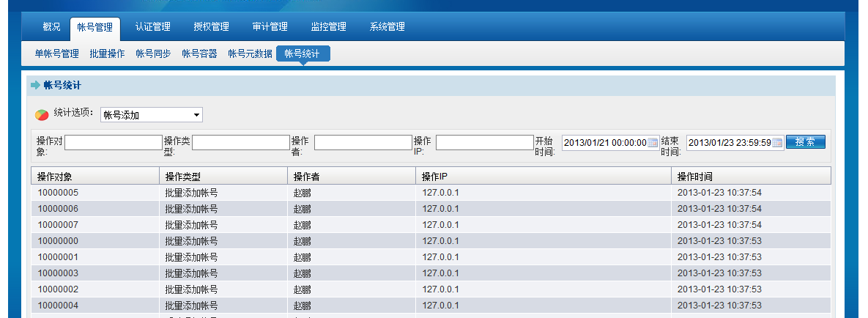The width and height of the screenshot is (868, 318).
Task: Click the arrow icon beside 帐号统计 title
Action: coord(35,86)
